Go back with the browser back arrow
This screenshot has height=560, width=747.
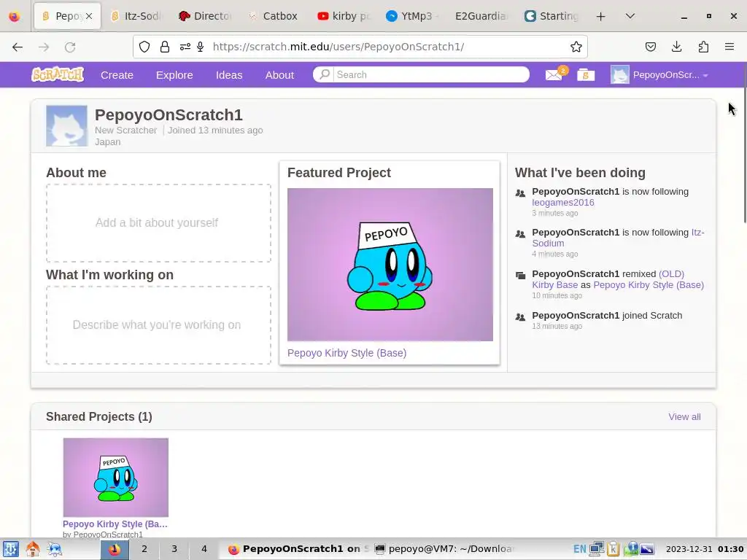18,47
